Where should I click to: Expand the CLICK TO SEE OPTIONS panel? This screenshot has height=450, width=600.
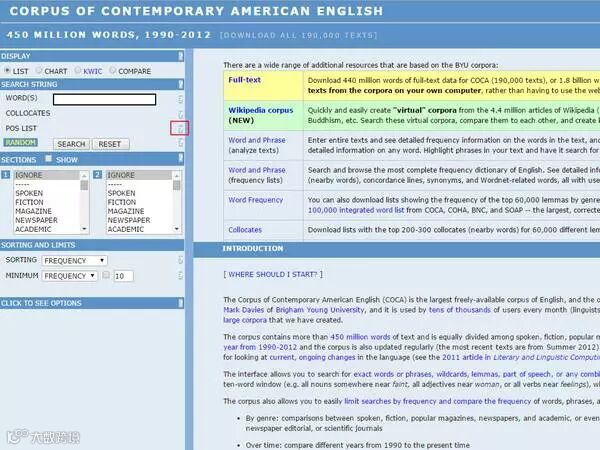[x=41, y=303]
